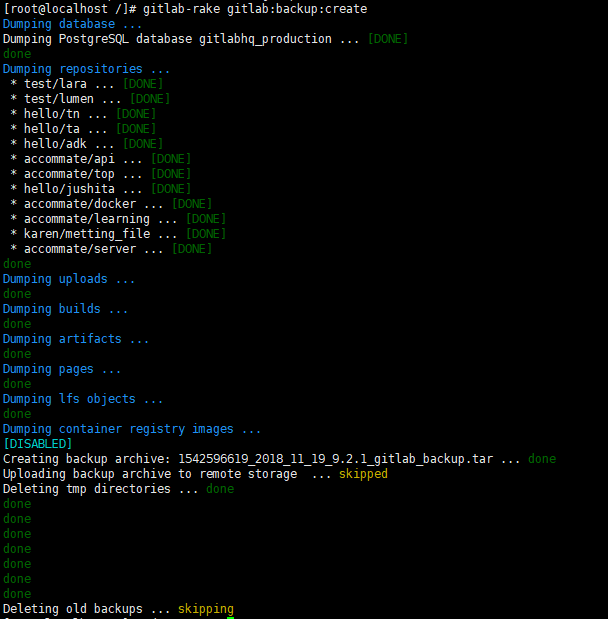This screenshot has height=619, width=608.
Task: Click the '[root@localhost /]#' prompt
Action: [x=70, y=9]
